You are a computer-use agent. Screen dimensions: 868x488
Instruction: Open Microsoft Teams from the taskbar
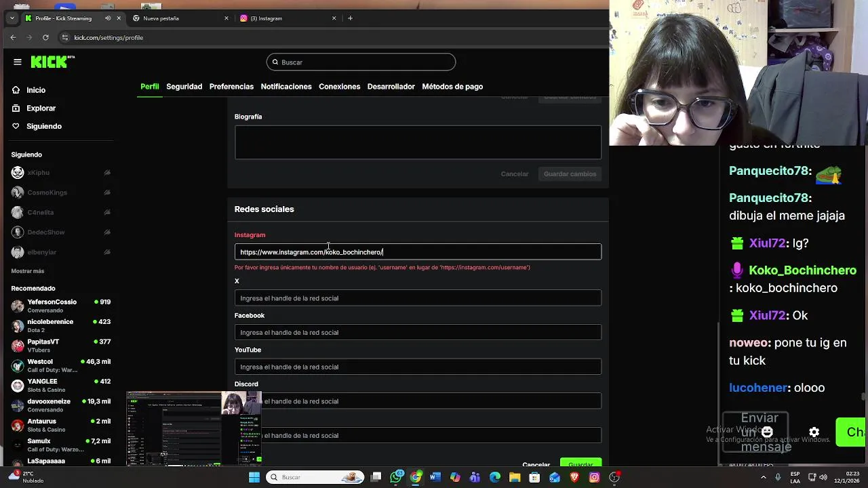click(x=475, y=477)
